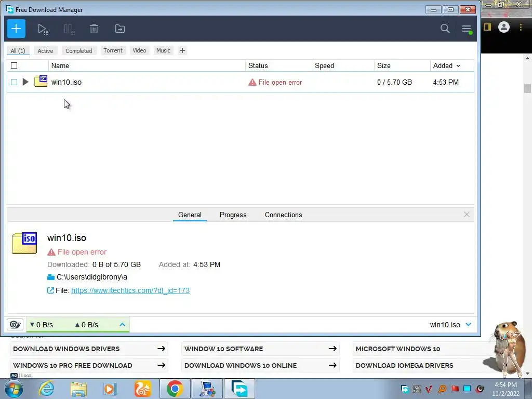This screenshot has width=532, height=399.
Task: Click the browser page vertical scrollbar thumb
Action: 527,88
